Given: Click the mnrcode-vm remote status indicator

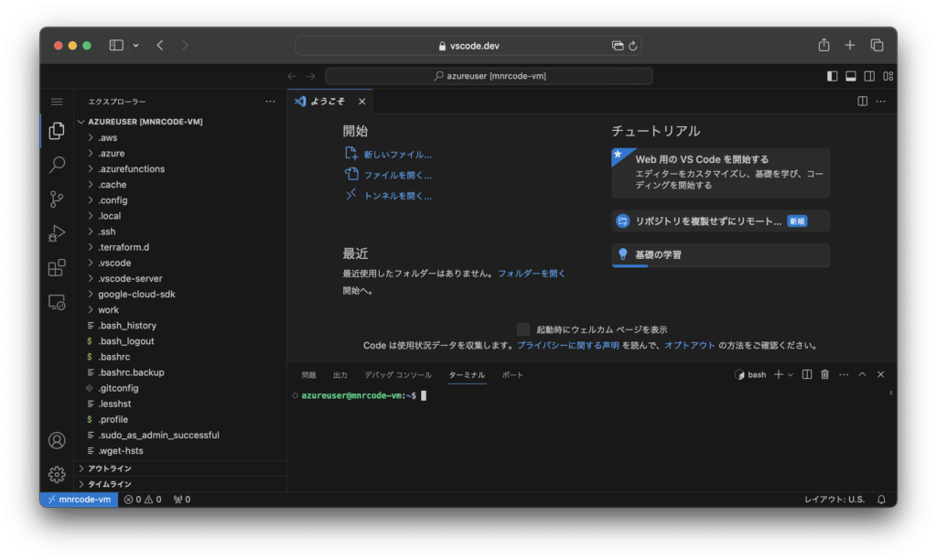Looking at the screenshot, I should click(80, 499).
